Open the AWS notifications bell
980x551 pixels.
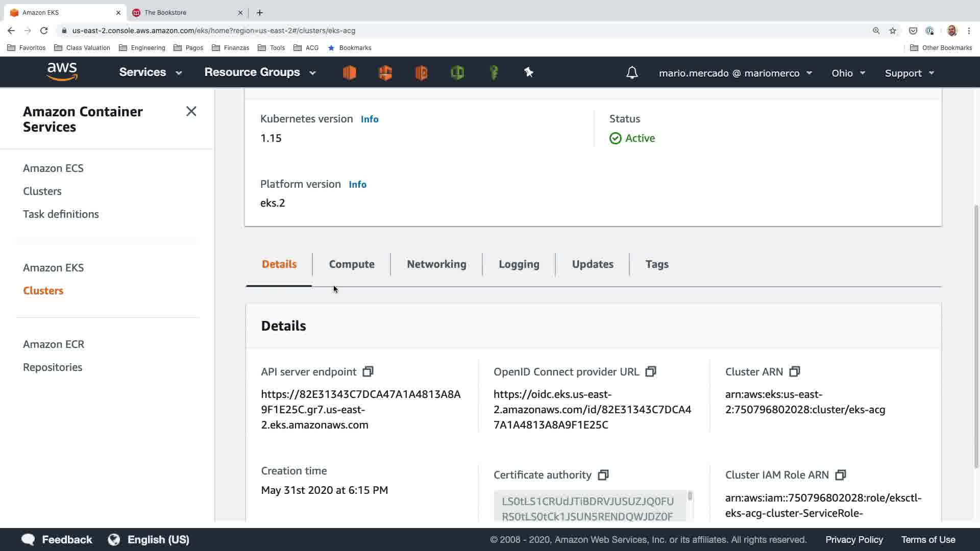(632, 73)
